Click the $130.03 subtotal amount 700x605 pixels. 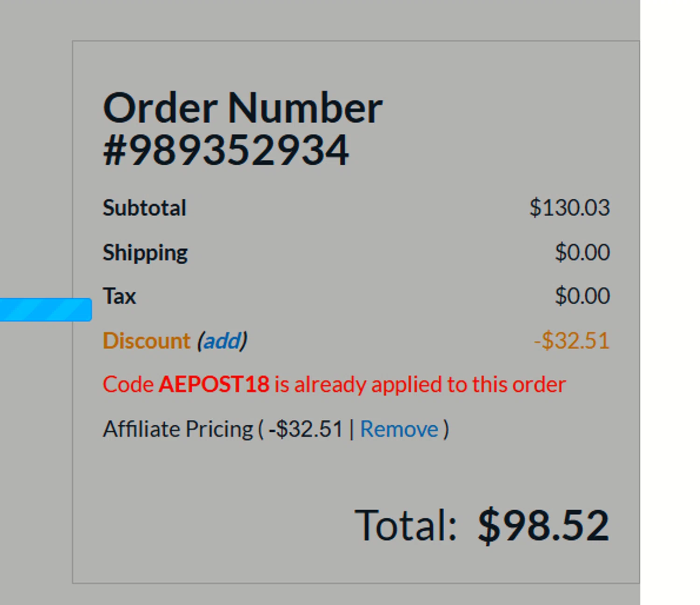pos(569,208)
